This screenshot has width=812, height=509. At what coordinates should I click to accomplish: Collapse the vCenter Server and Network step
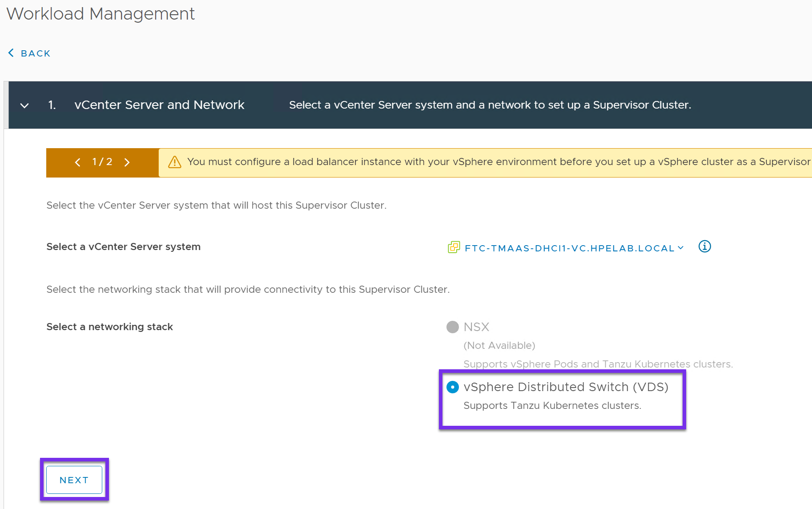click(x=24, y=105)
